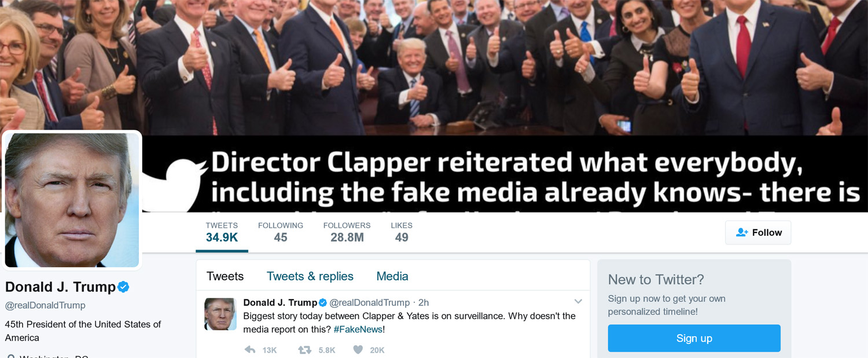Click the @realDonaldTrump handle in the tweet
The width and height of the screenshot is (868, 358).
pyautogui.click(x=370, y=302)
